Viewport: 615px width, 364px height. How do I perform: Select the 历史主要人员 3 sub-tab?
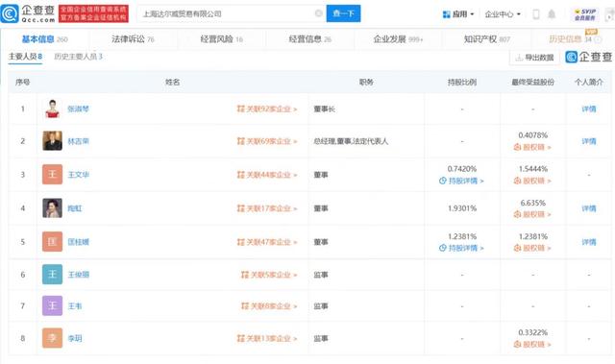(78, 57)
